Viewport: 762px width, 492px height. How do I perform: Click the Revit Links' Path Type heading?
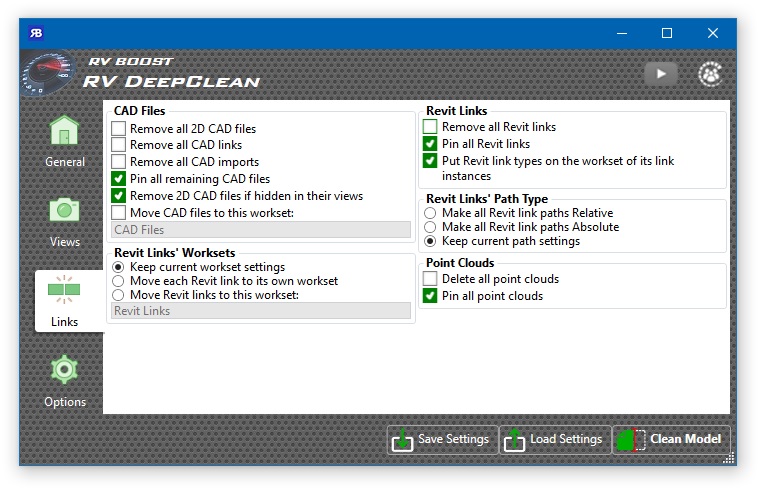pos(487,199)
